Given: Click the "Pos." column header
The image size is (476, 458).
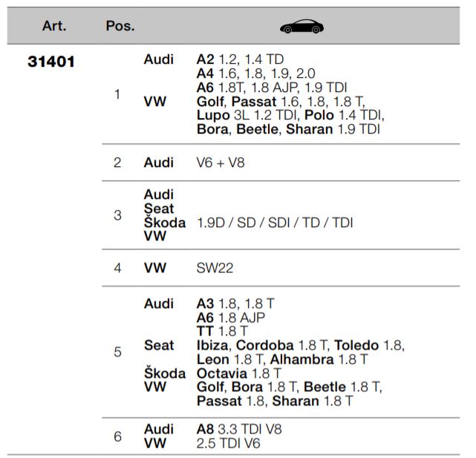Looking at the screenshot, I should pos(120,26).
